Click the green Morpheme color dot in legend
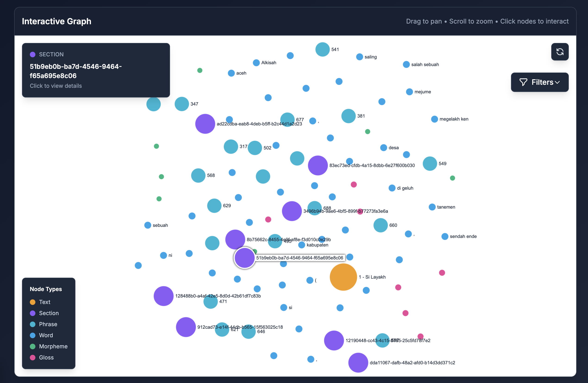The image size is (588, 383). [x=32, y=346]
